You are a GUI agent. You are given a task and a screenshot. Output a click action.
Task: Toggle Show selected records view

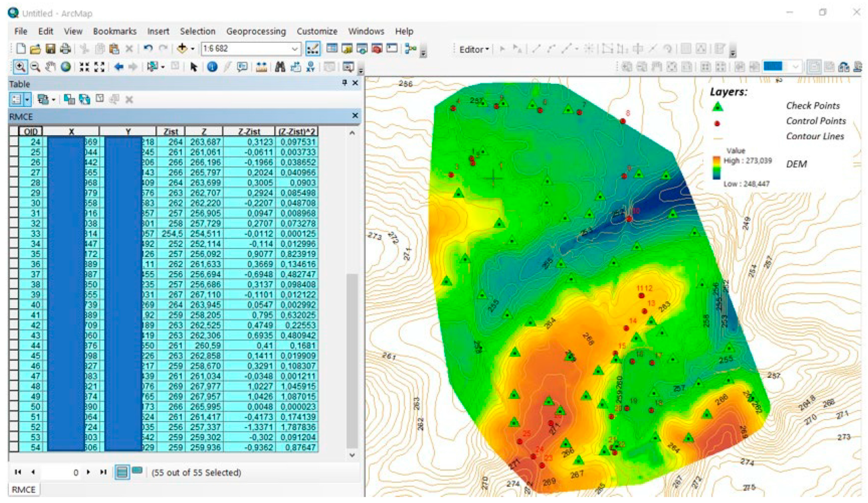pyautogui.click(x=137, y=471)
